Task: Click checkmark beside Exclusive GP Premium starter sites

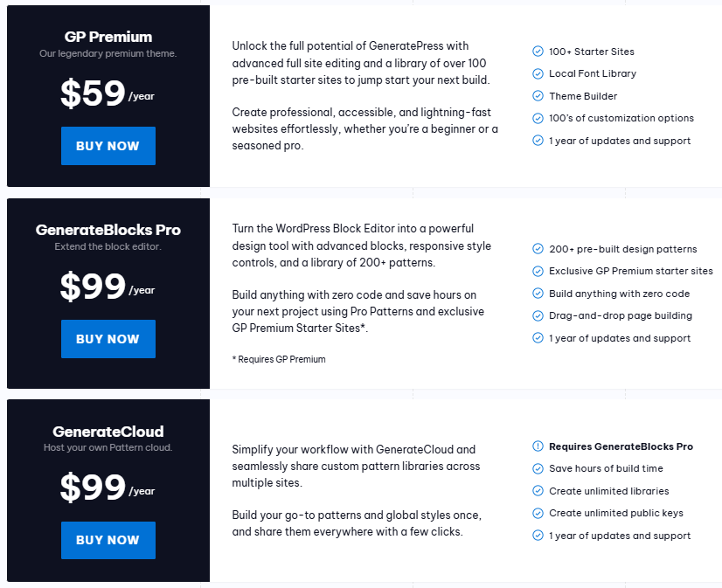Action: (x=538, y=271)
